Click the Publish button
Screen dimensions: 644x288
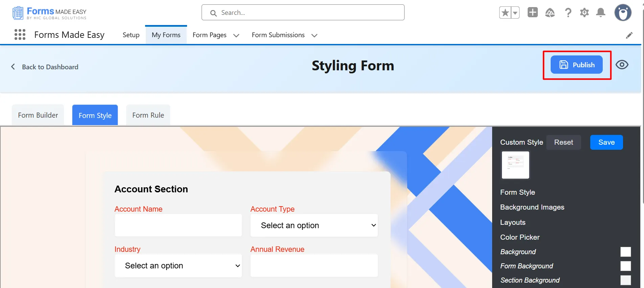coord(576,65)
